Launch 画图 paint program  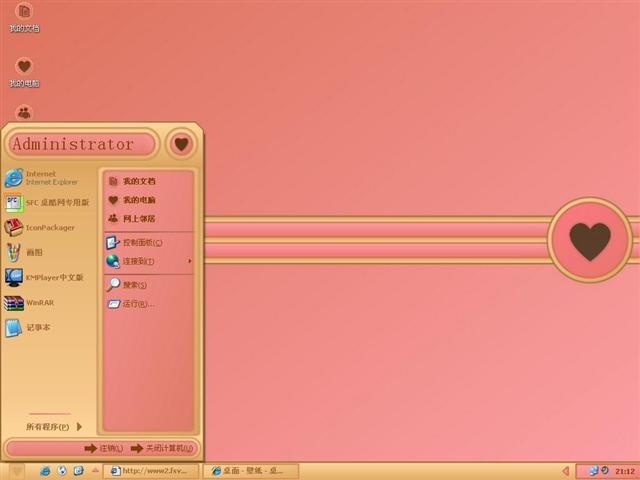click(48, 252)
